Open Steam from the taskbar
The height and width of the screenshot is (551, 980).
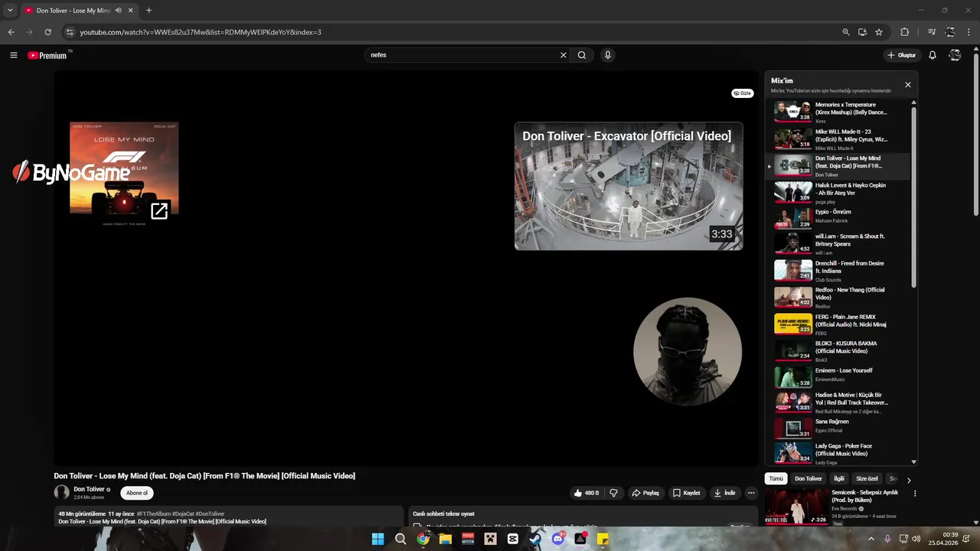(535, 539)
